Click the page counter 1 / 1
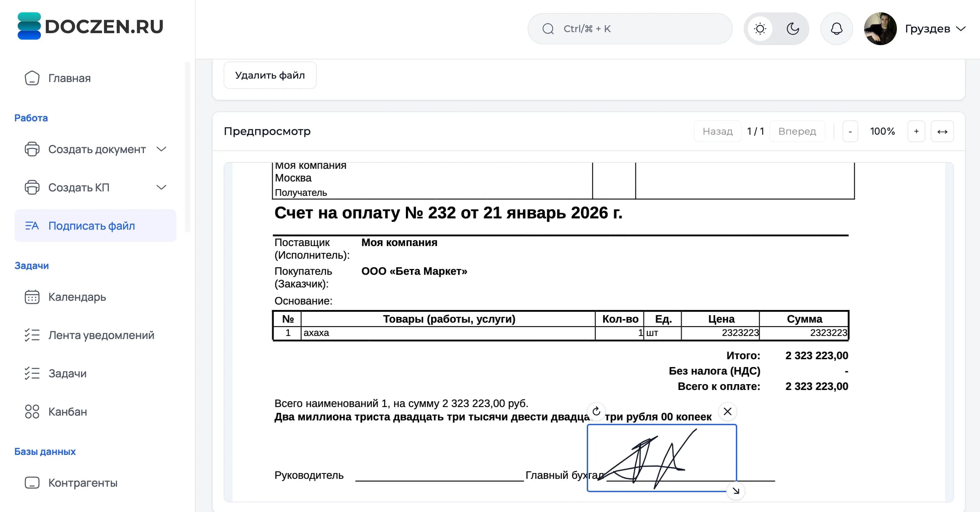Screen dimensions: 980x512 tap(755, 131)
